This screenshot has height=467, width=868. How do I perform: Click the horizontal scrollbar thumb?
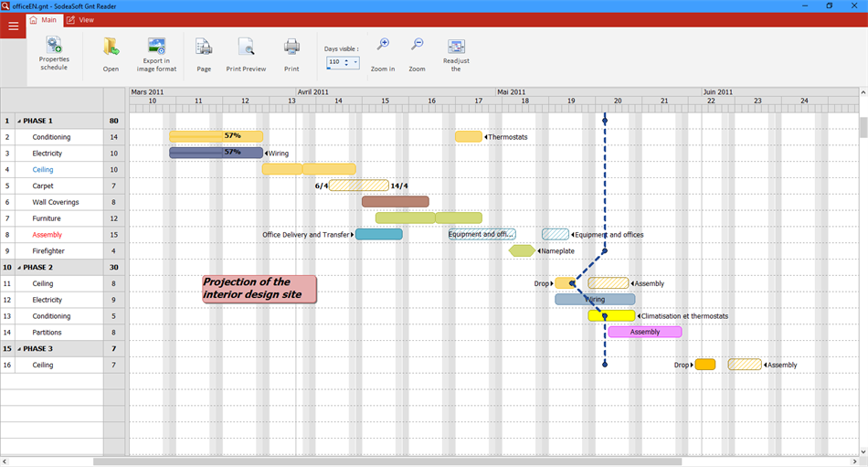[x=387, y=462]
